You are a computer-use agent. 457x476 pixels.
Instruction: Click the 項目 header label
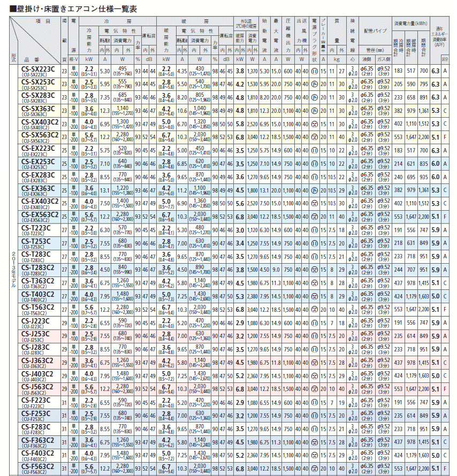pos(43,21)
